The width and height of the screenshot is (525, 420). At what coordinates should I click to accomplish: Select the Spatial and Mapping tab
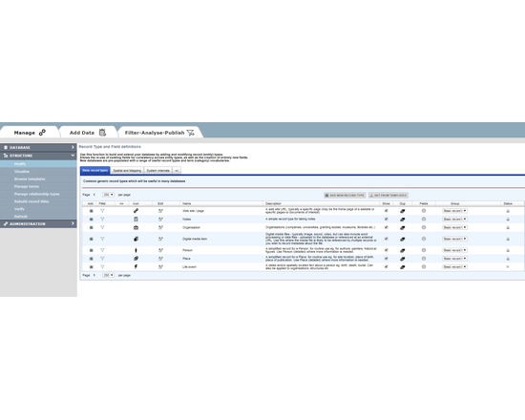127,171
